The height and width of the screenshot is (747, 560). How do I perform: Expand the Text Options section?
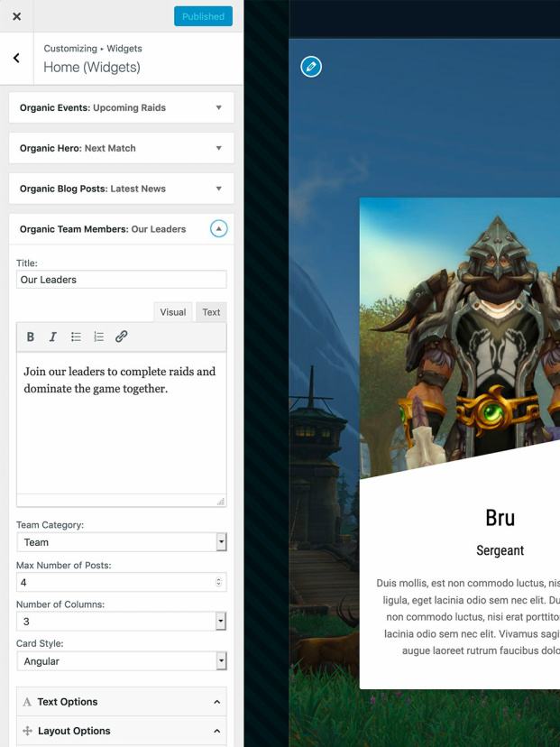[122, 702]
